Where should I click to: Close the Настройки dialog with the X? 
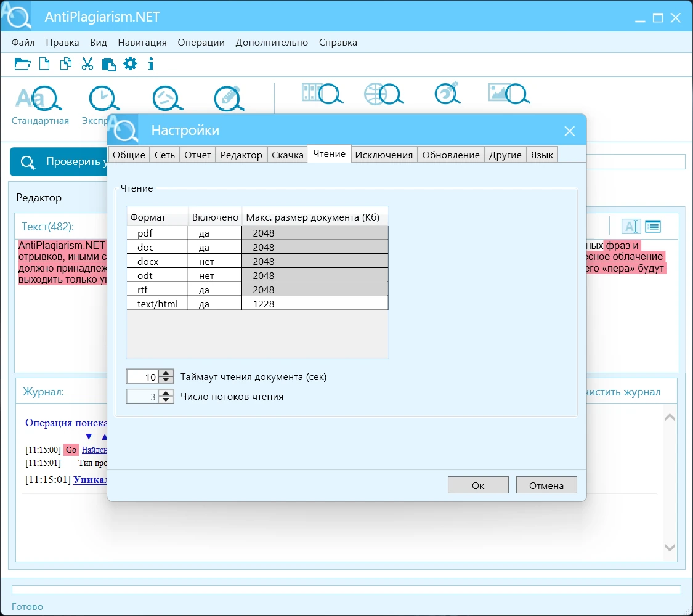coord(569,131)
